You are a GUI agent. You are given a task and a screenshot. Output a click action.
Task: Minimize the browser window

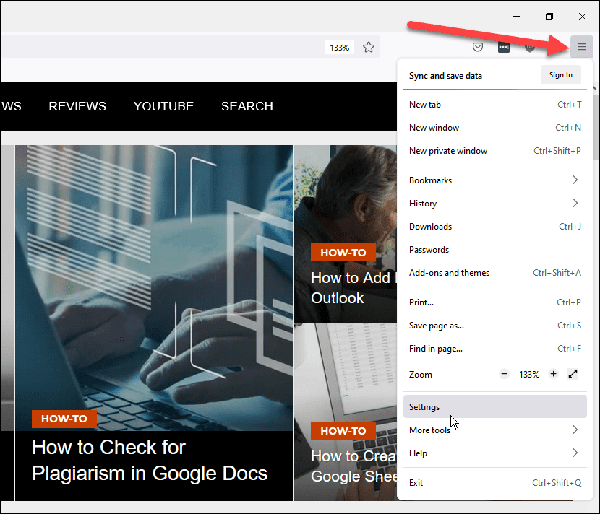[x=516, y=16]
